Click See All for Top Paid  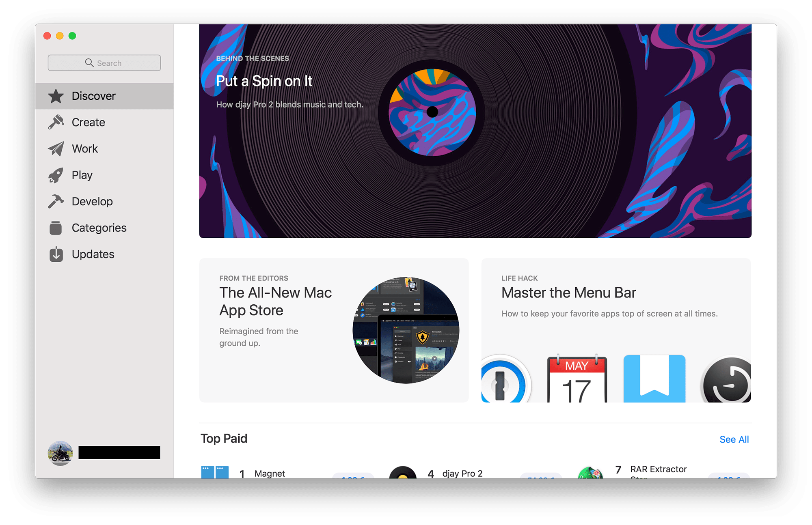click(x=734, y=439)
